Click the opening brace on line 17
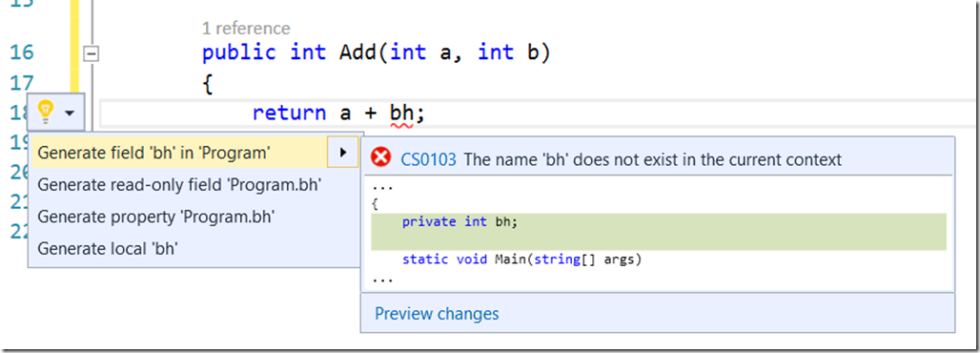 click(x=208, y=84)
